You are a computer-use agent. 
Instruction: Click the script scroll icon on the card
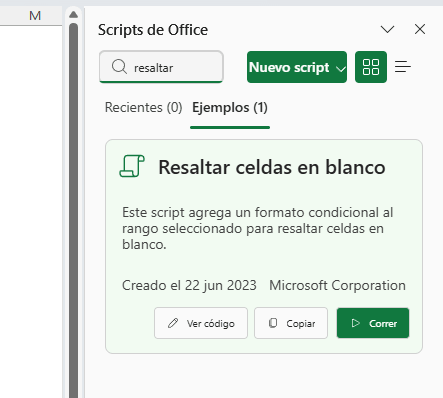(x=132, y=166)
